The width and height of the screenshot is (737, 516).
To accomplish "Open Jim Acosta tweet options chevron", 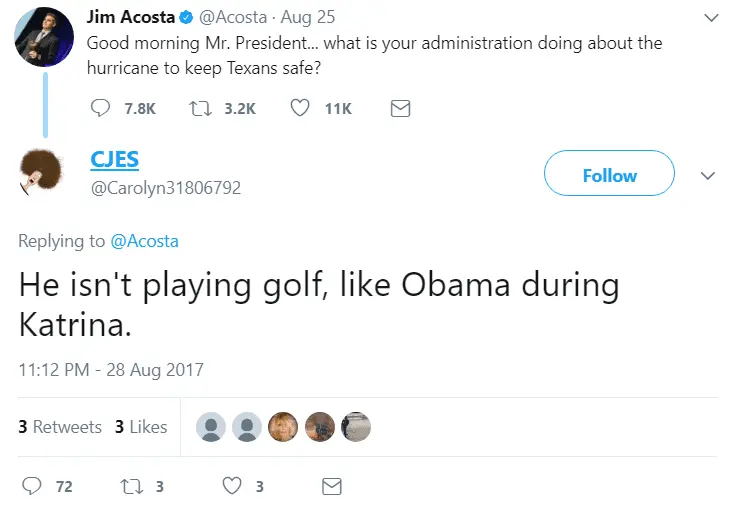I will (711, 18).
